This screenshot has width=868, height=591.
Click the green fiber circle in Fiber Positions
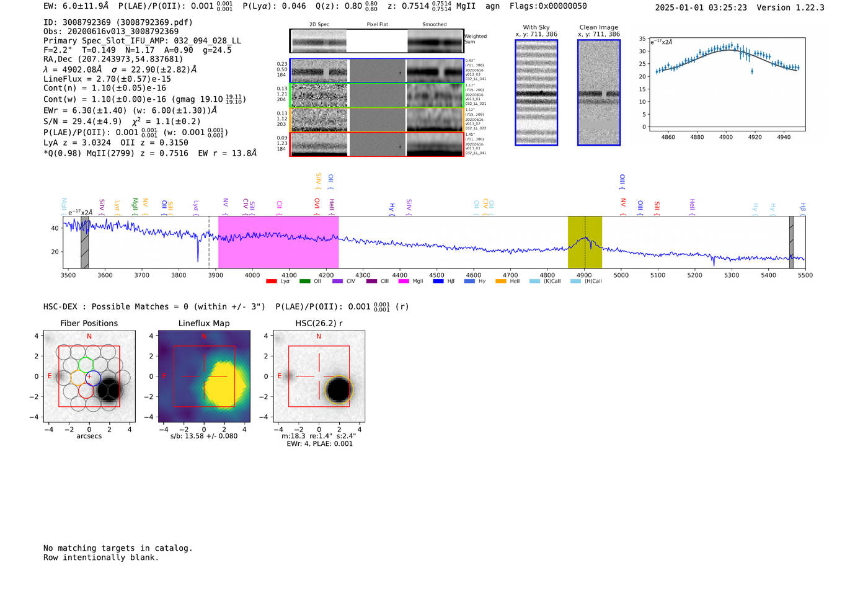tap(86, 365)
